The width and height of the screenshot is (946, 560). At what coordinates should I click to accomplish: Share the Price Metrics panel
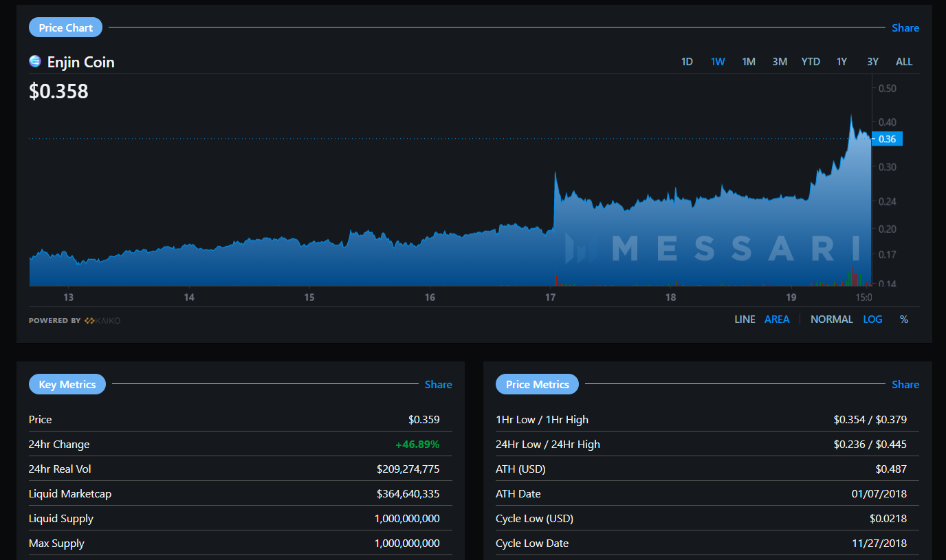(x=905, y=385)
